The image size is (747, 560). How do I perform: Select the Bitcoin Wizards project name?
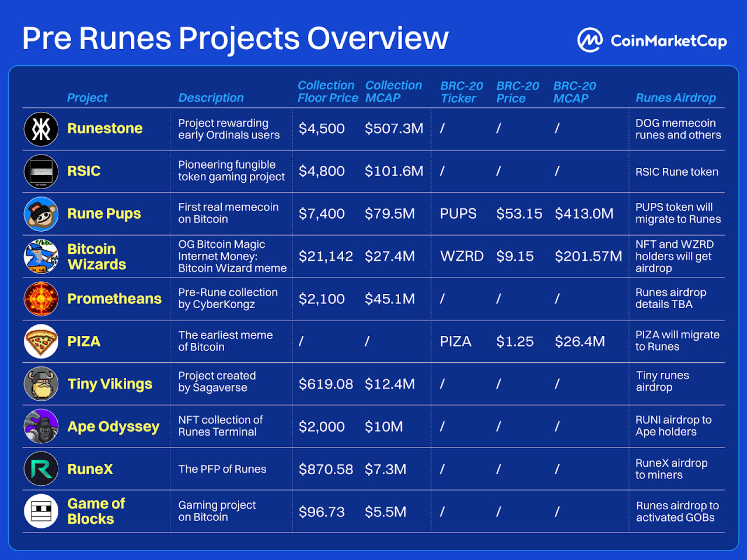coord(97,257)
